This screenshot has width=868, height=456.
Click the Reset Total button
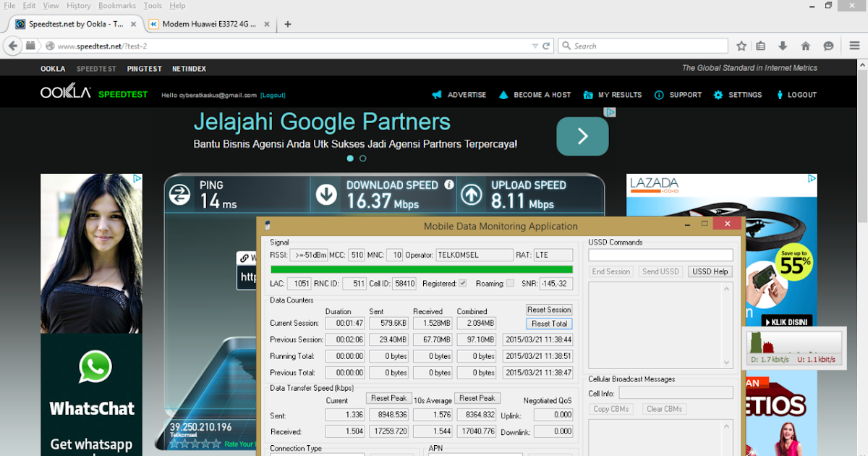[549, 324]
